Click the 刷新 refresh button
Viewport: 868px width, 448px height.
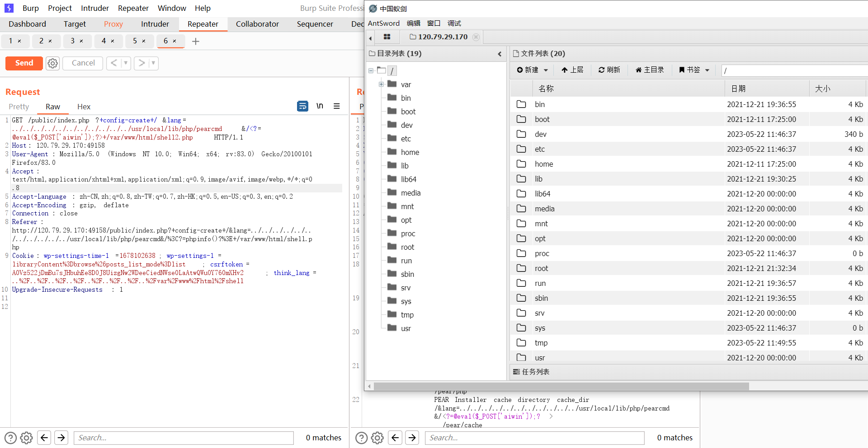(609, 70)
